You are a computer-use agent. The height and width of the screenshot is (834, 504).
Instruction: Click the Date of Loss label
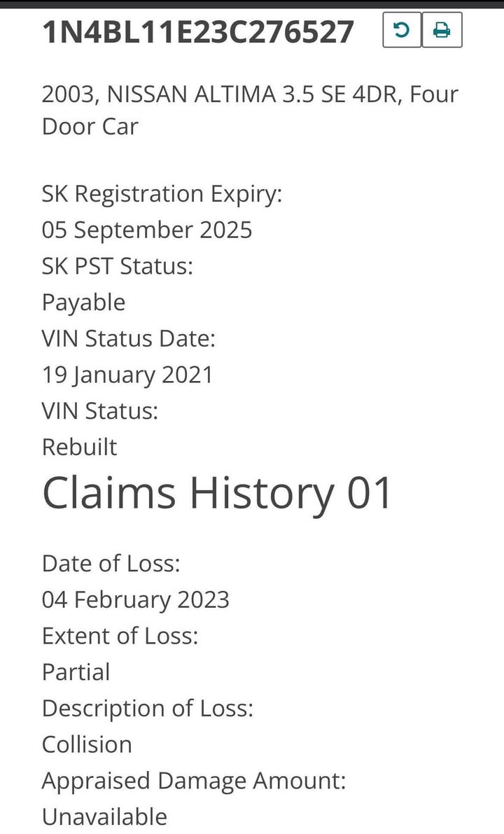111,563
